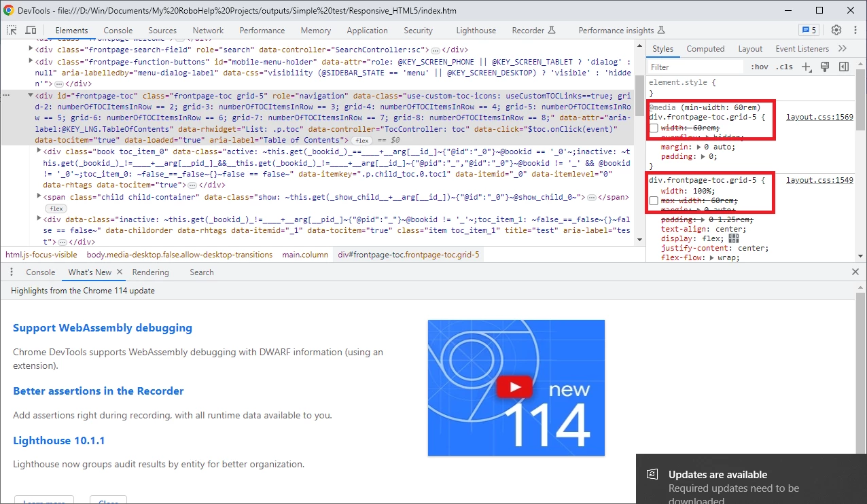Open layout.css:1569 source link
This screenshot has width=867, height=504.
(x=819, y=117)
